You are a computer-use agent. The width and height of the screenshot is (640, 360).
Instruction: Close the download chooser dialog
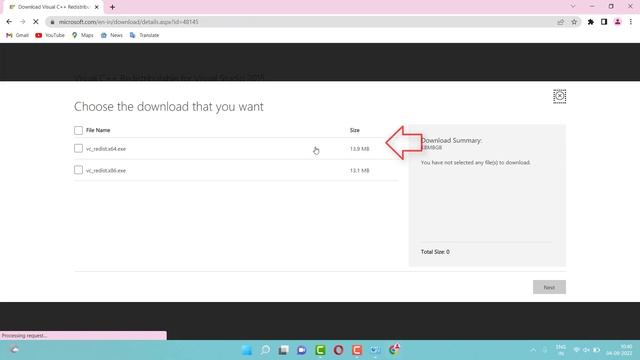click(560, 96)
